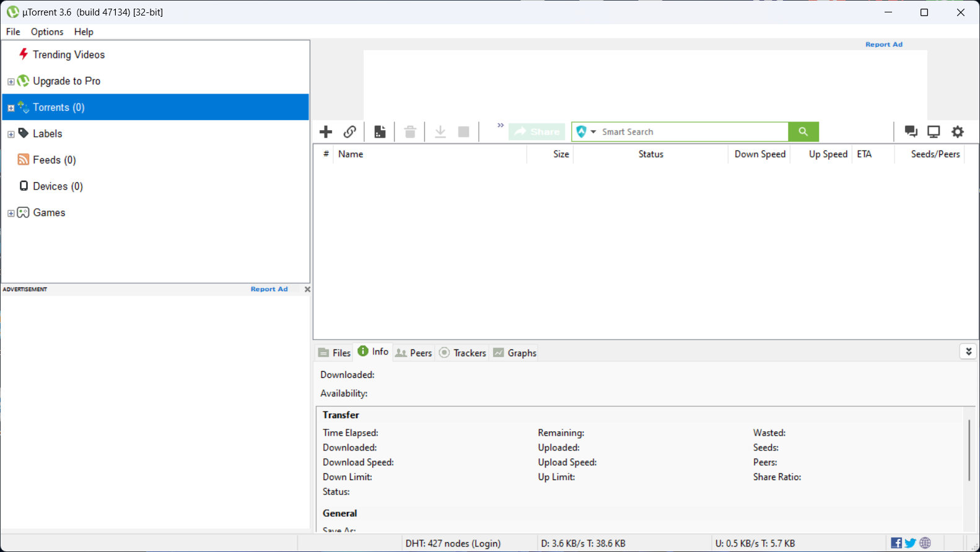Select Feeds (0) in sidebar
Image resolution: width=980 pixels, height=552 pixels.
pyautogui.click(x=55, y=160)
